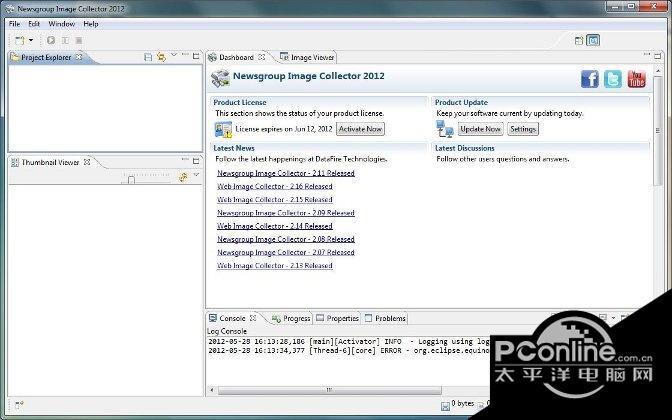
Task: Maximize the Thumbnail Viewer panel
Action: pos(196,161)
